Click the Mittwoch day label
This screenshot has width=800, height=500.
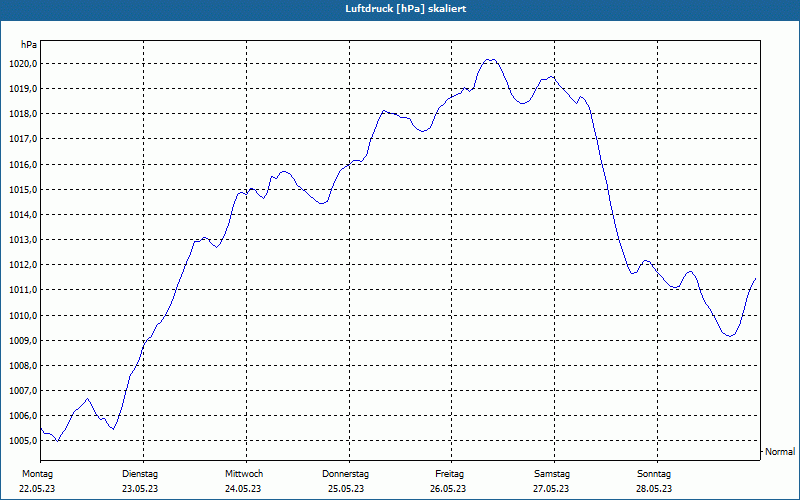tap(244, 474)
